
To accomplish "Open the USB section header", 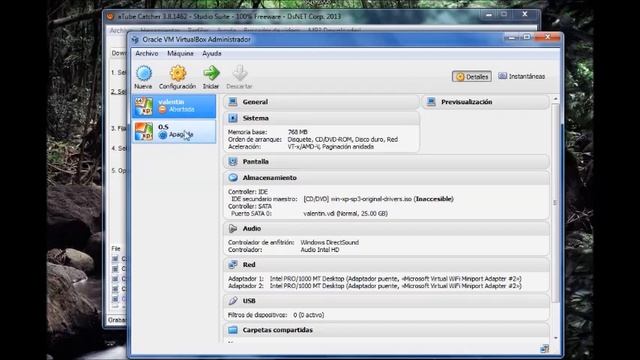I will [386, 301].
